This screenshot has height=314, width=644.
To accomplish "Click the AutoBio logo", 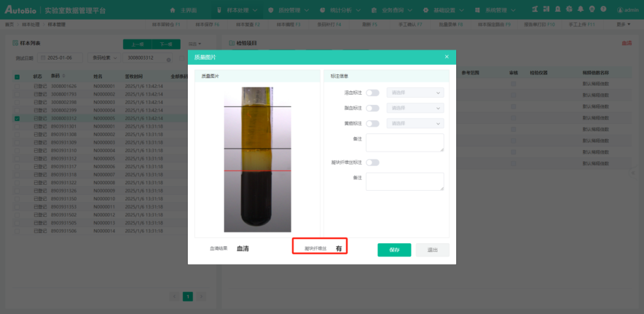I will [x=21, y=10].
